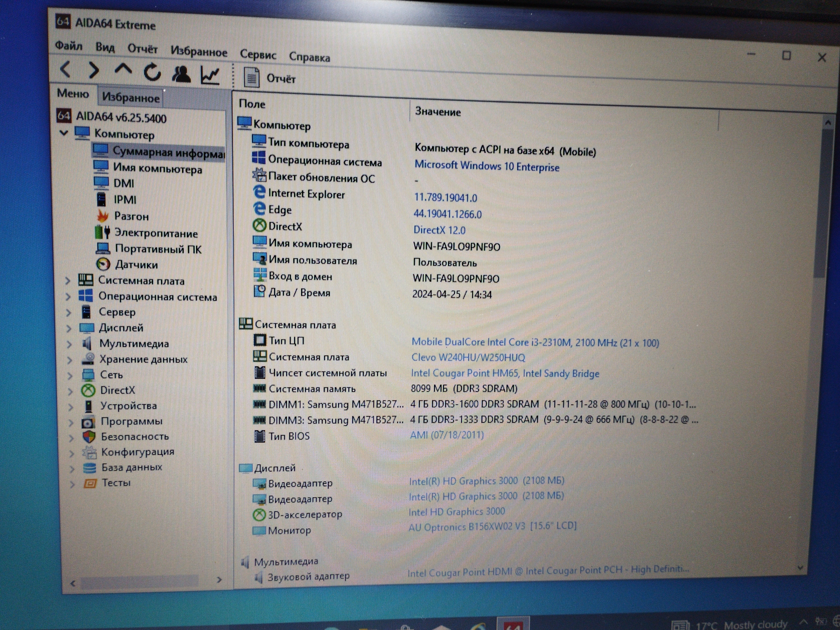This screenshot has width=840, height=630.
Task: Click the Конфигурация tree icon
Action: coord(89,452)
